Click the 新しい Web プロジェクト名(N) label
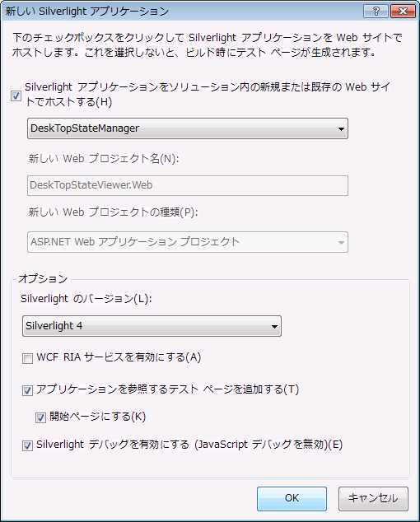 pyautogui.click(x=104, y=158)
